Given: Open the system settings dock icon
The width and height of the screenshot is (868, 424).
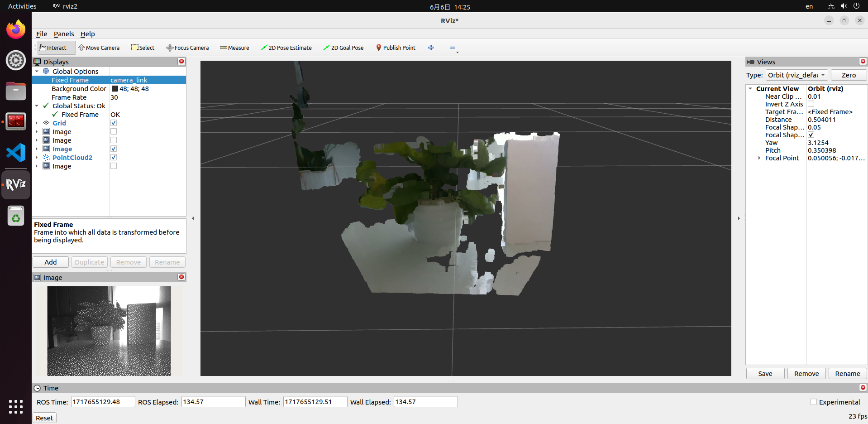Looking at the screenshot, I should coord(16,60).
